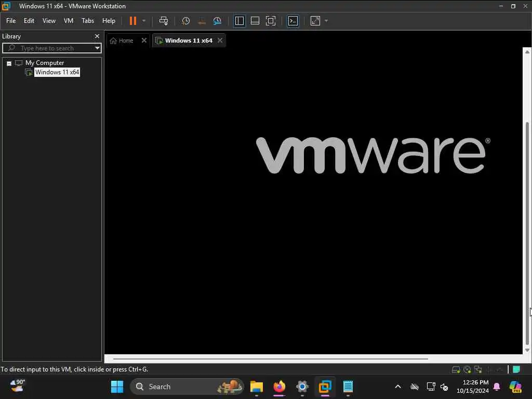Take a snapshot of this virtual machine

(x=185, y=21)
